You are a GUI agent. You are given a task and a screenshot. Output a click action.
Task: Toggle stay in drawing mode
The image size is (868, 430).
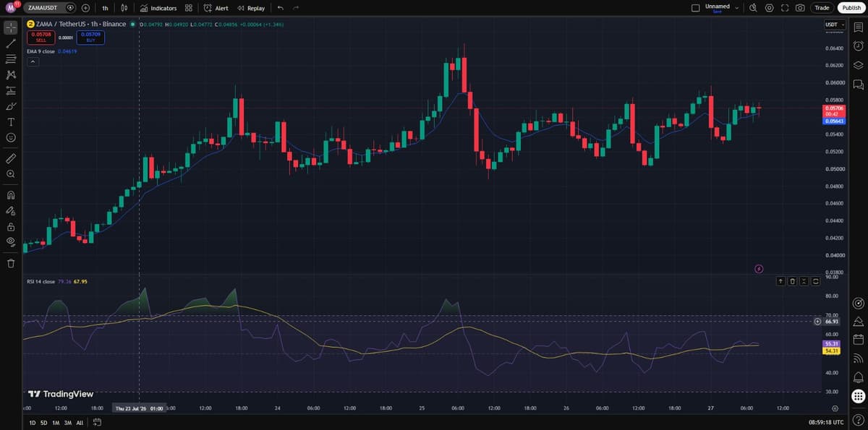click(11, 210)
